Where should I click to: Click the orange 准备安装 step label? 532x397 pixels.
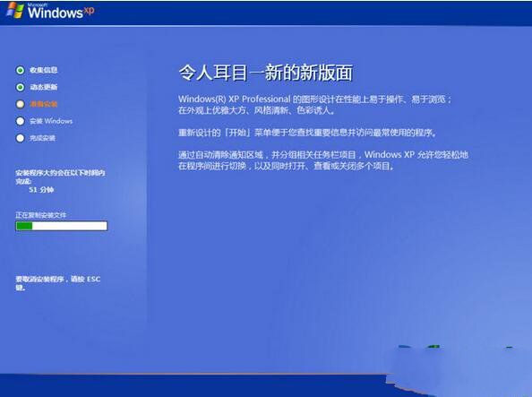point(43,104)
